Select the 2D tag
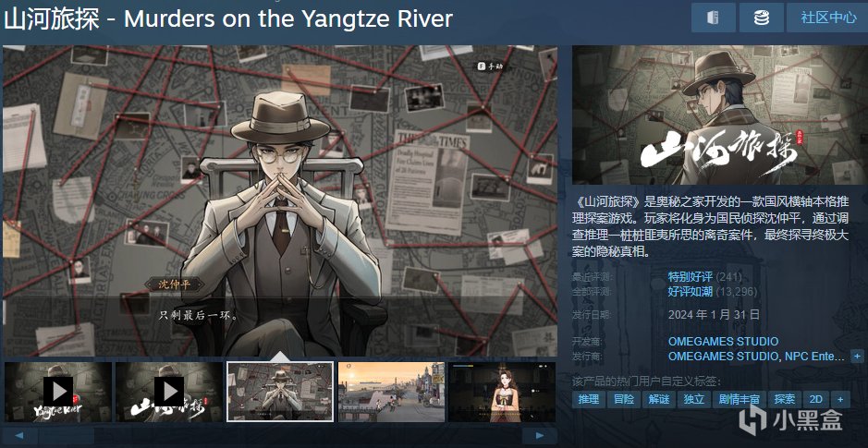 [816, 399]
